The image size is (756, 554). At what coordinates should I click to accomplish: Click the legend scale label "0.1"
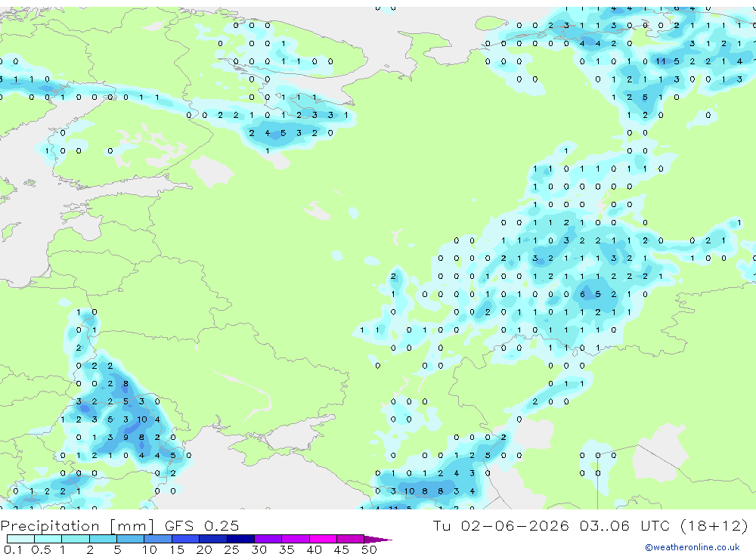(x=13, y=549)
